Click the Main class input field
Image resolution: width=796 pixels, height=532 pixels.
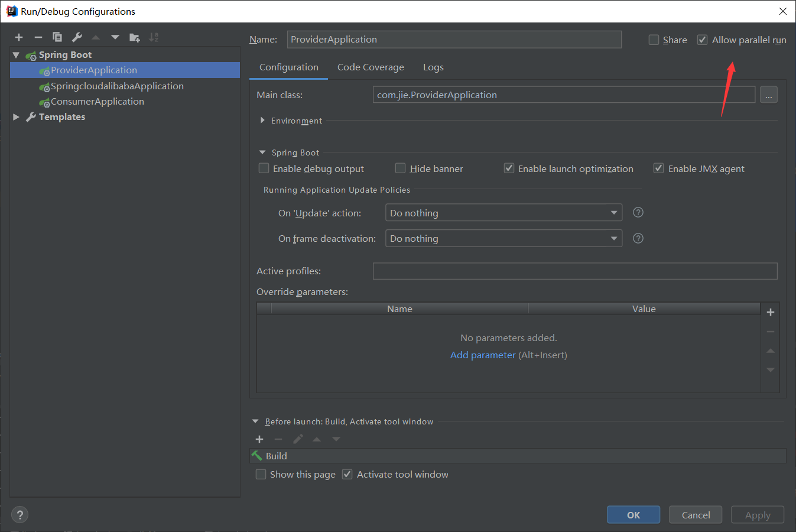(x=564, y=95)
